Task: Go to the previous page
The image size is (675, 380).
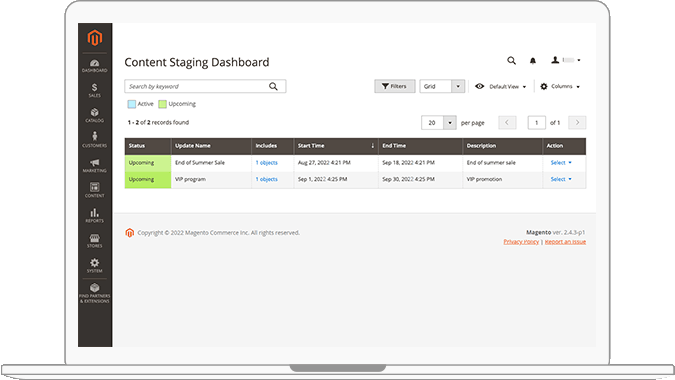Action: pyautogui.click(x=507, y=123)
